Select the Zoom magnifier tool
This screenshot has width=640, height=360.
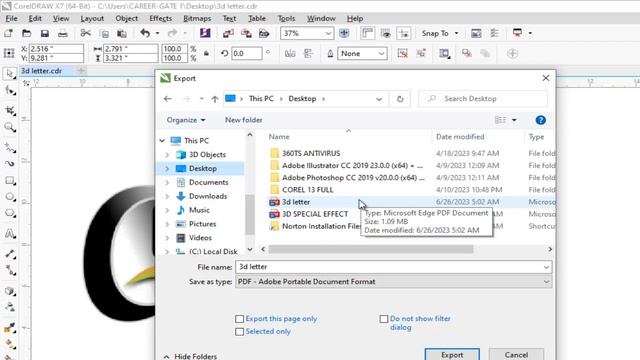[x=10, y=127]
